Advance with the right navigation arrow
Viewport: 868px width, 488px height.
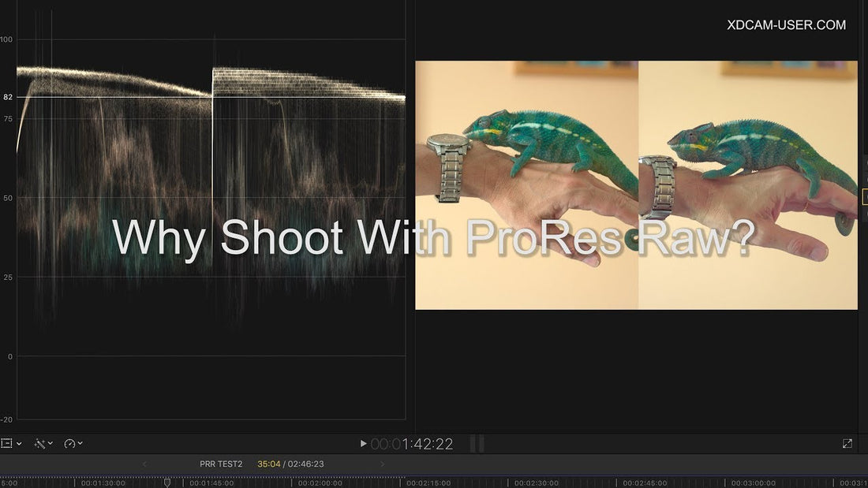383,464
